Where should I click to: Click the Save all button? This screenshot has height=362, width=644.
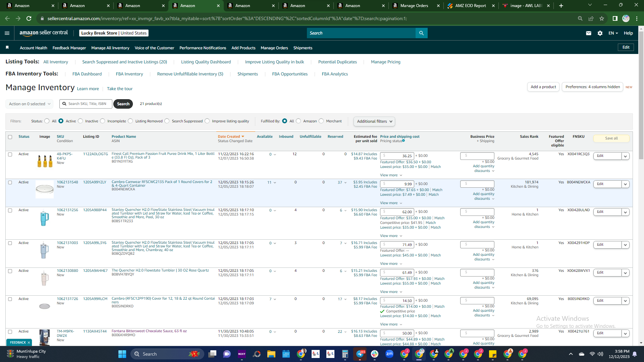pyautogui.click(x=611, y=138)
